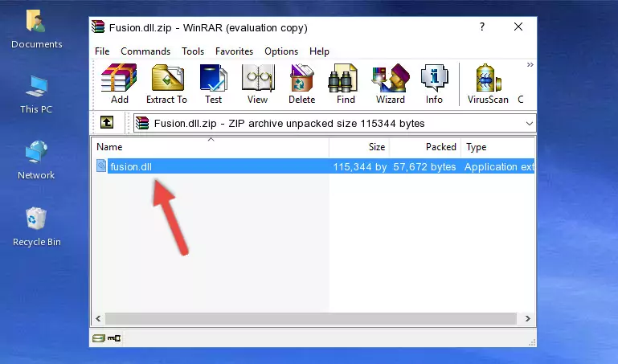Select the fusion.dll file icon
The width and height of the screenshot is (618, 364).
pyautogui.click(x=101, y=166)
